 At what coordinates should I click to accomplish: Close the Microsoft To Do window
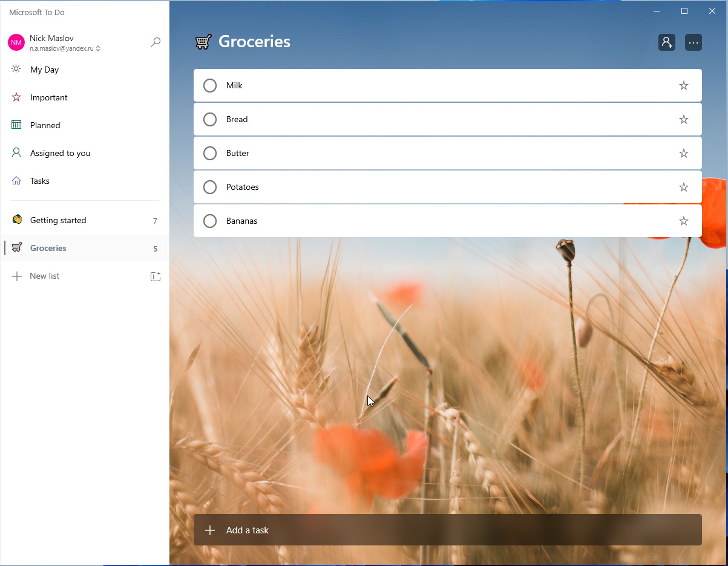coord(712,11)
